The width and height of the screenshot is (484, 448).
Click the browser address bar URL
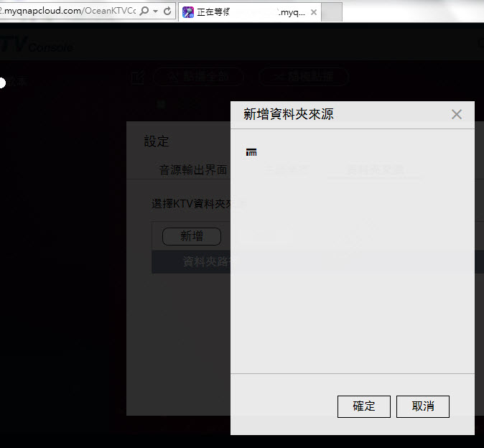(x=68, y=11)
